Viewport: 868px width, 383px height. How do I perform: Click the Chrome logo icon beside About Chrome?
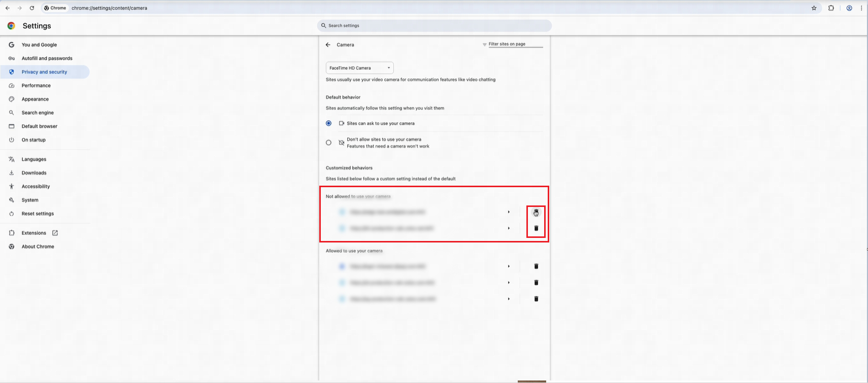[x=11, y=247]
